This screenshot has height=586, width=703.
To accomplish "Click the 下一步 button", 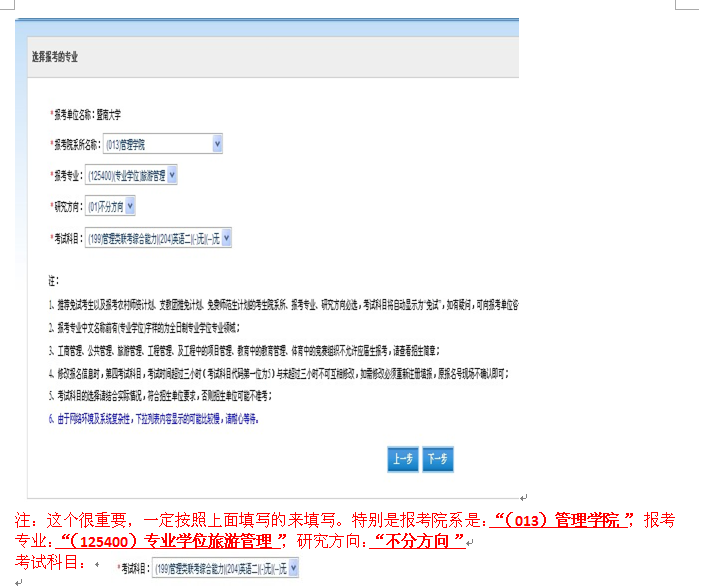I will pyautogui.click(x=437, y=459).
